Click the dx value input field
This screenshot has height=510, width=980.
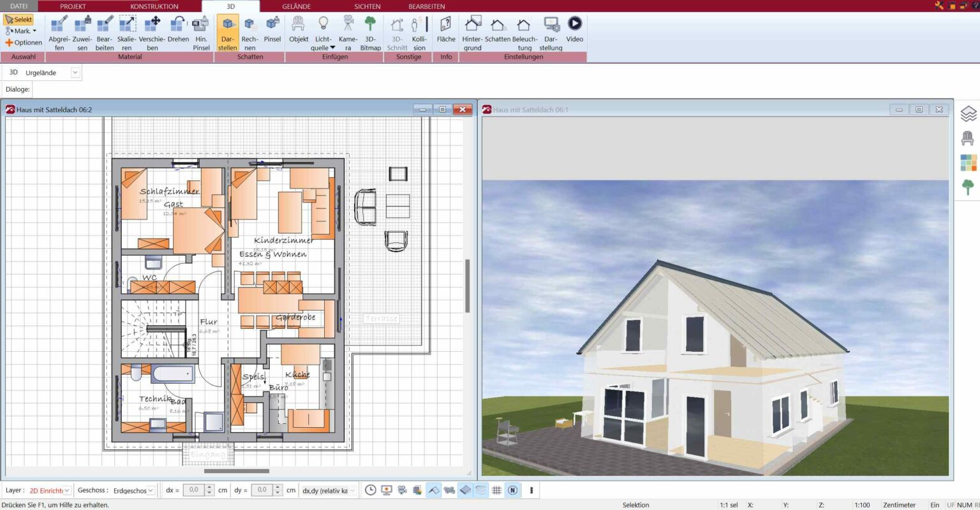[x=193, y=490]
